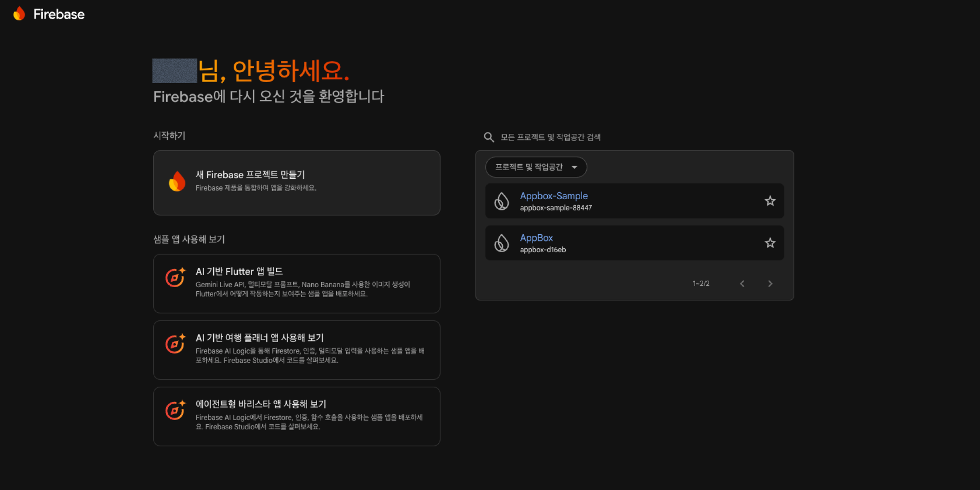Click the compass icon beside AI 기반 Flutter 앱 빌드
This screenshot has width=980, height=490.
[x=176, y=277]
